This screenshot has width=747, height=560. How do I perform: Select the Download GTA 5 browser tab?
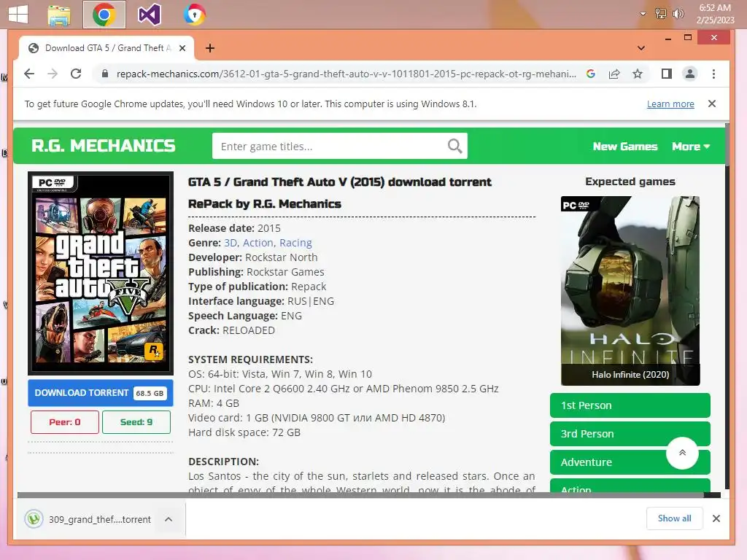click(x=107, y=48)
